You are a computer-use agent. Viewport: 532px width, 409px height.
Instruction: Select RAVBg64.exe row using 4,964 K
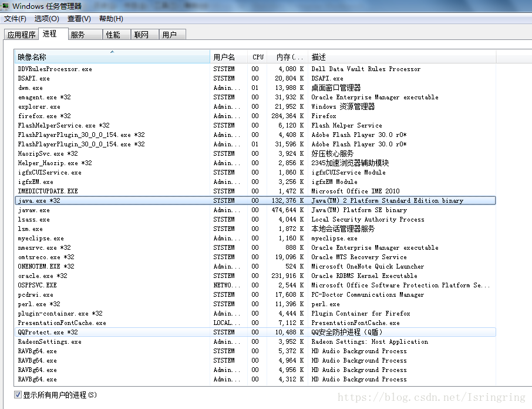[255, 360]
